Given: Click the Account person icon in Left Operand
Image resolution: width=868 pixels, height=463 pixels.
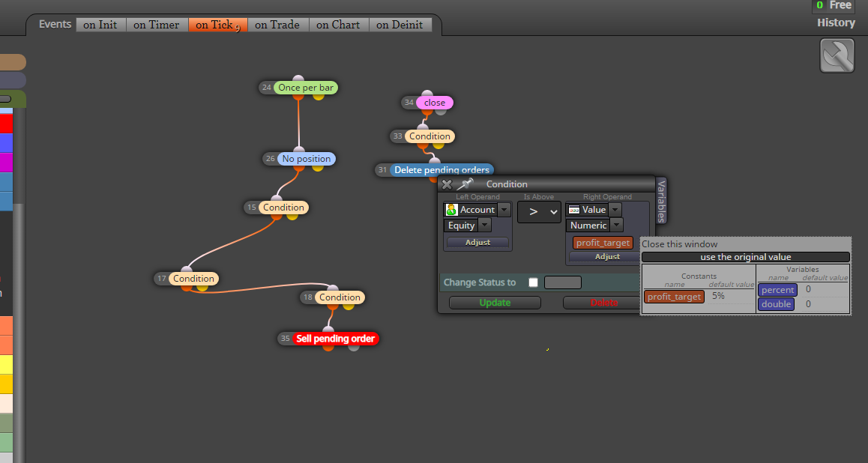Looking at the screenshot, I should coord(452,210).
